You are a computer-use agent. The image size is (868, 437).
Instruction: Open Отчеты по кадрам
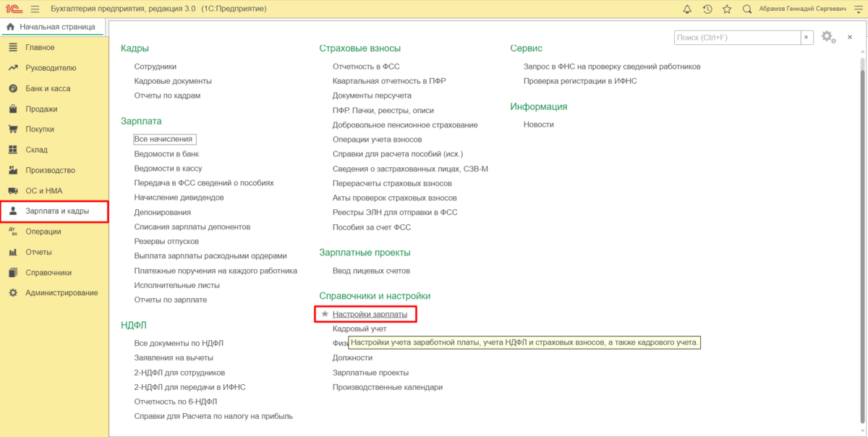point(167,96)
